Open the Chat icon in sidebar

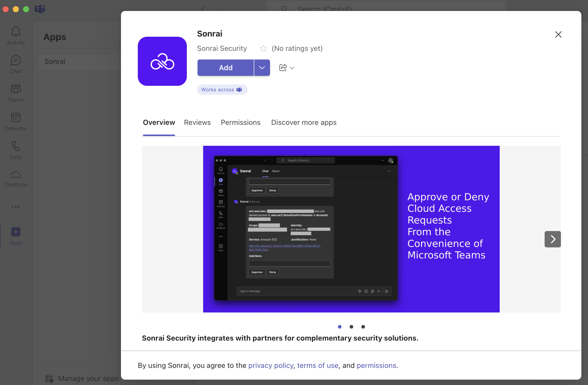16,61
